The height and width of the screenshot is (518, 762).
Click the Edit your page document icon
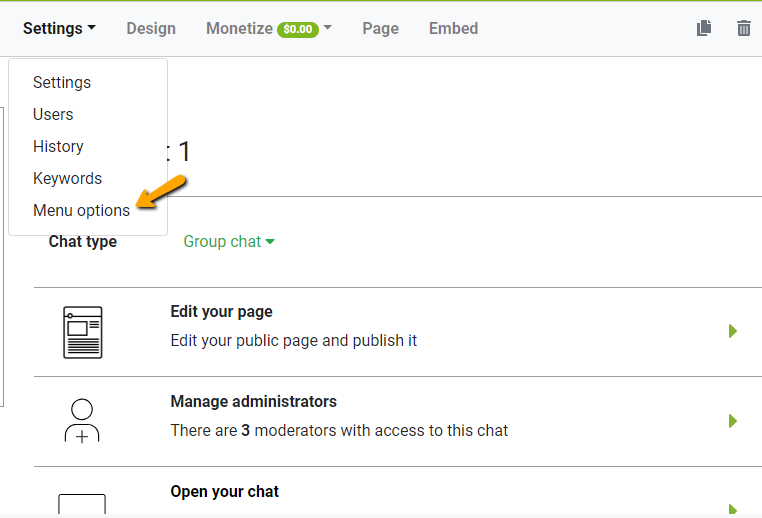tap(82, 332)
